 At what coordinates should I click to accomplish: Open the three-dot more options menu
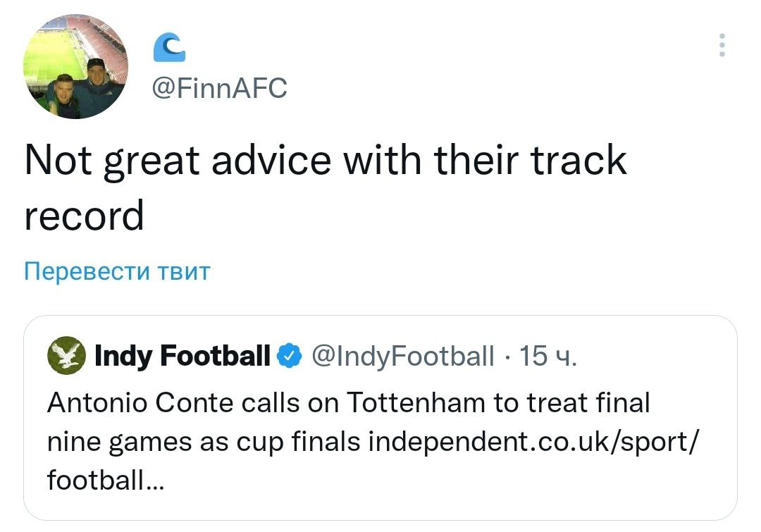(721, 45)
